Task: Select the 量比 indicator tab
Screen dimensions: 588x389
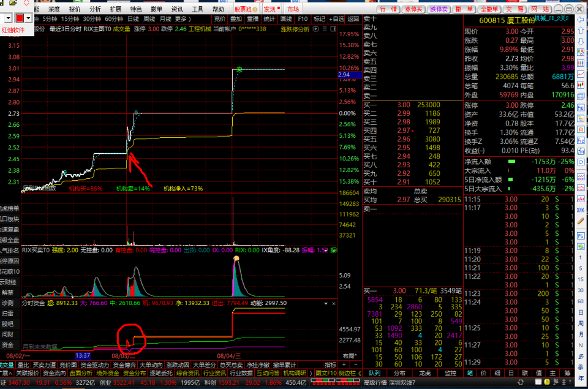Action: [23, 364]
